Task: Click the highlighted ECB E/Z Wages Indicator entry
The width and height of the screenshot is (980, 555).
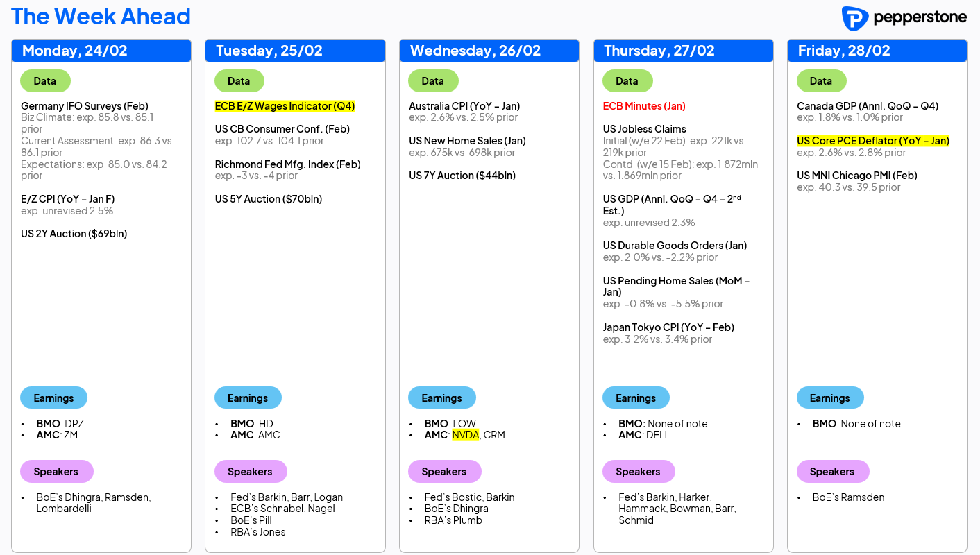Action: 285,106
